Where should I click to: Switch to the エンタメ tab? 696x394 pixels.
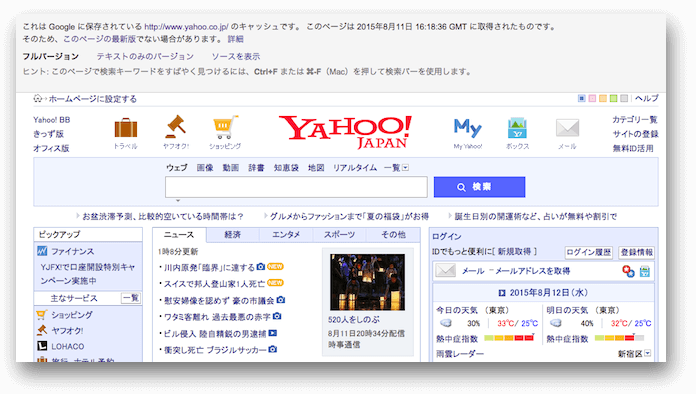pos(286,235)
